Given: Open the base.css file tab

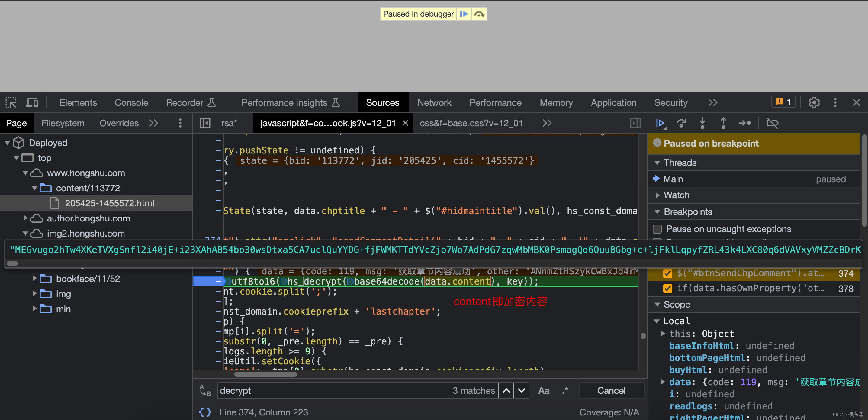Looking at the screenshot, I should (x=471, y=123).
